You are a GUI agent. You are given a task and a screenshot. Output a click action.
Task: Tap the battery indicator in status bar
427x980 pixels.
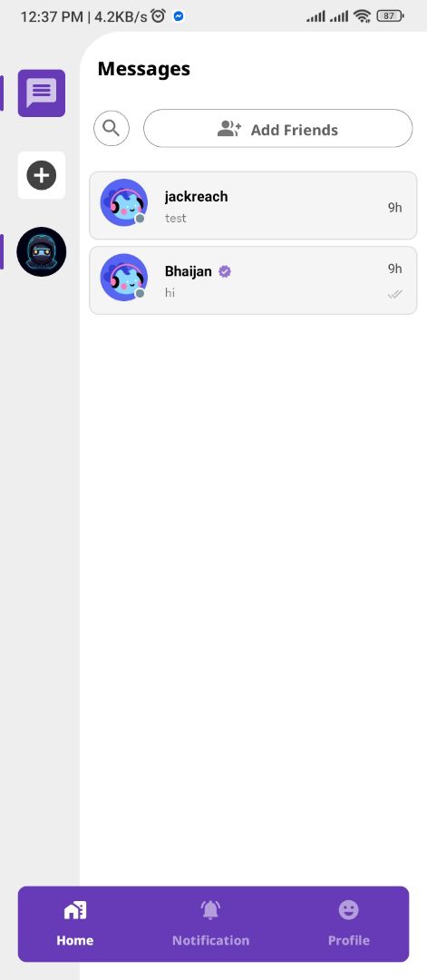coord(390,17)
